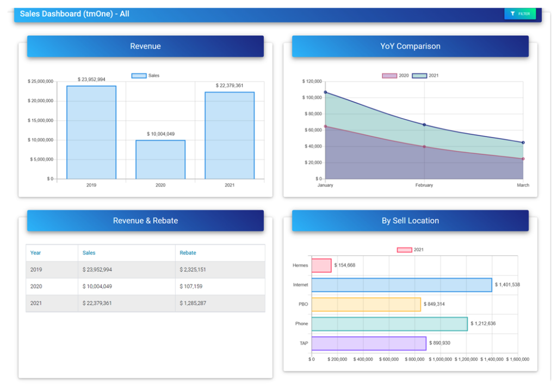557x392 pixels.
Task: Click the Rebate column header
Action: (x=187, y=252)
